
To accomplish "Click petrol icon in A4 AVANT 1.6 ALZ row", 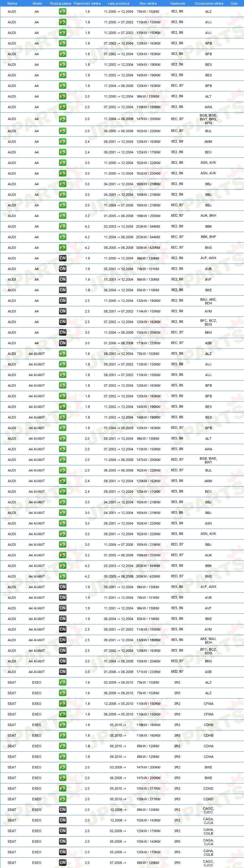I will [63, 354].
